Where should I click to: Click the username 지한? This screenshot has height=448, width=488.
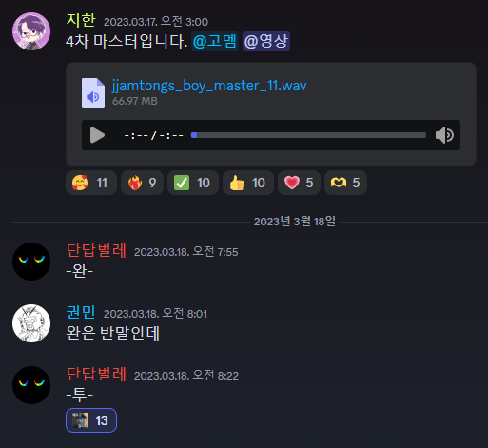(81, 20)
